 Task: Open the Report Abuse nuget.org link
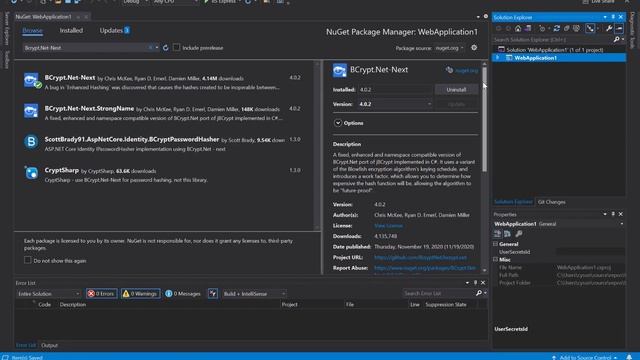425,268
